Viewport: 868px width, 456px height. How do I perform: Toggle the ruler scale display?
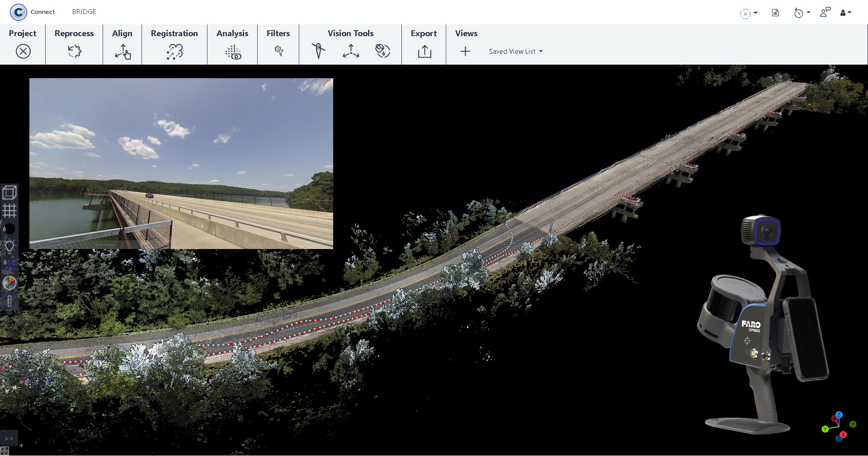(9, 301)
